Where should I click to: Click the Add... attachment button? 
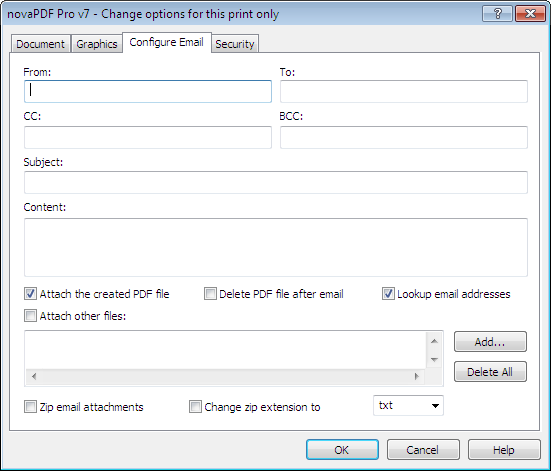490,342
